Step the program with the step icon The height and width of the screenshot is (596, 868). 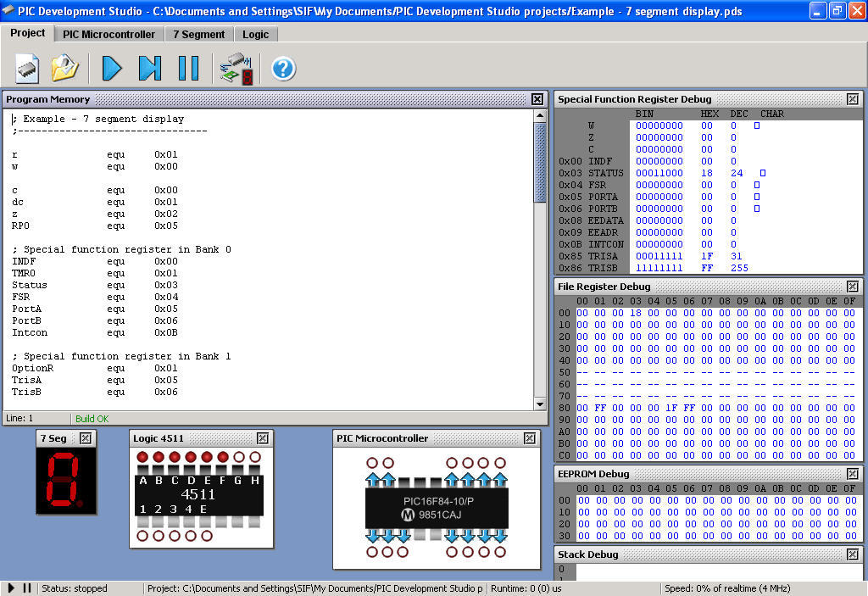[x=150, y=68]
